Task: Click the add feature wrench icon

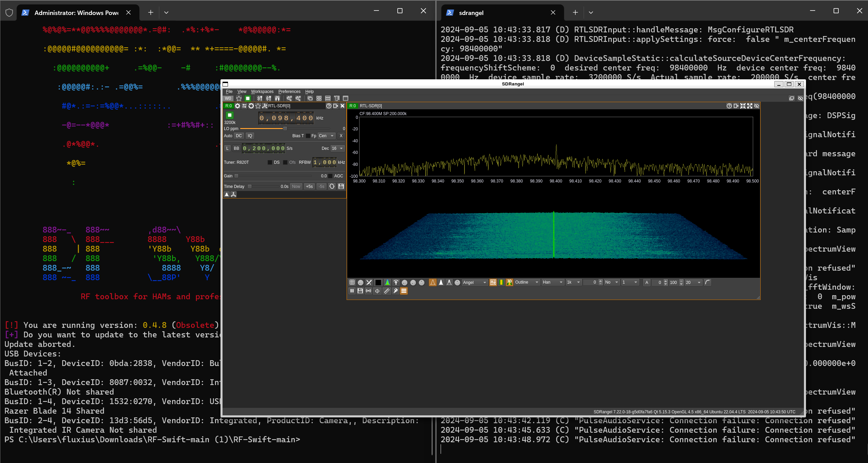Action: pos(289,98)
